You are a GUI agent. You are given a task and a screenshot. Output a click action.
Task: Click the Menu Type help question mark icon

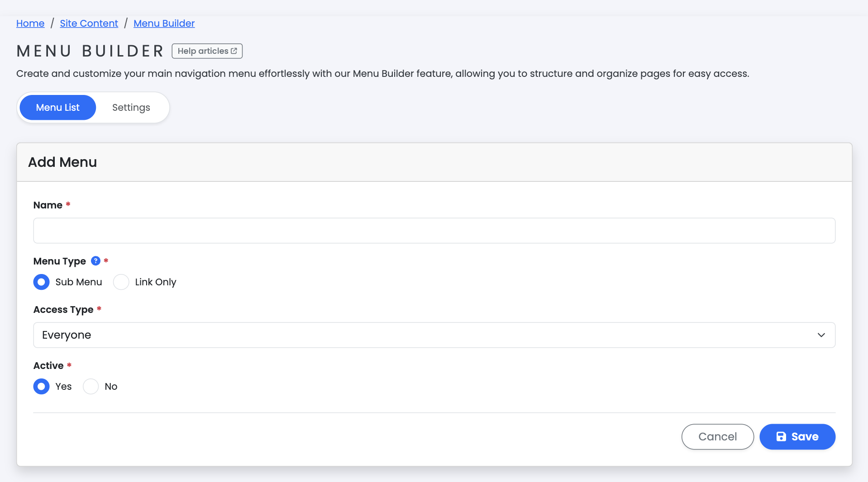[95, 261]
